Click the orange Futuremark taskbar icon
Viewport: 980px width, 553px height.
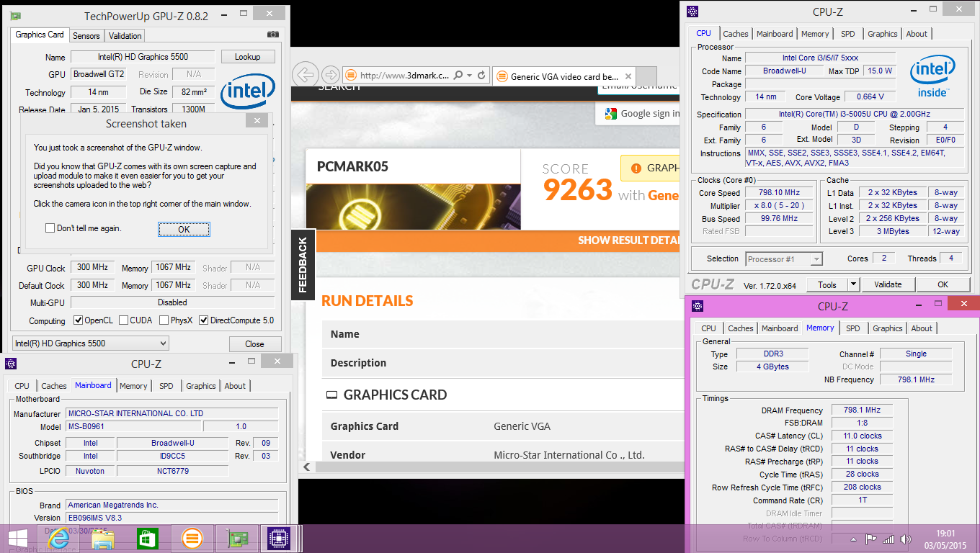[191, 539]
